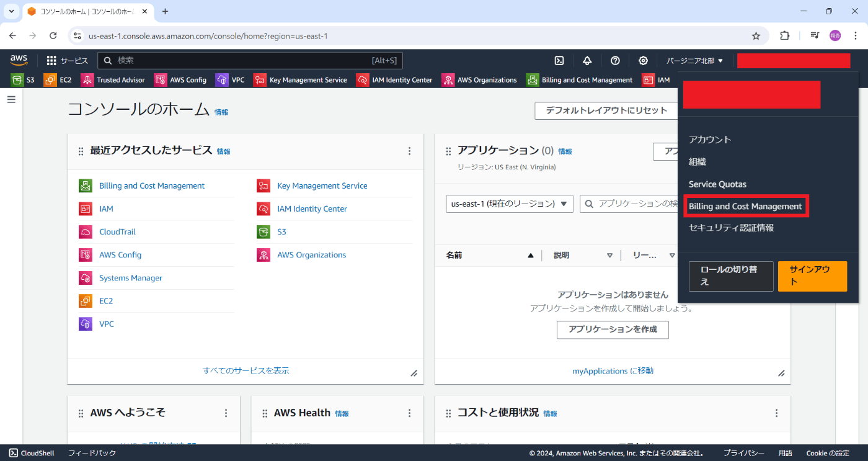This screenshot has height=461, width=868.
Task: Open プライバシー link in footer
Action: click(x=743, y=453)
